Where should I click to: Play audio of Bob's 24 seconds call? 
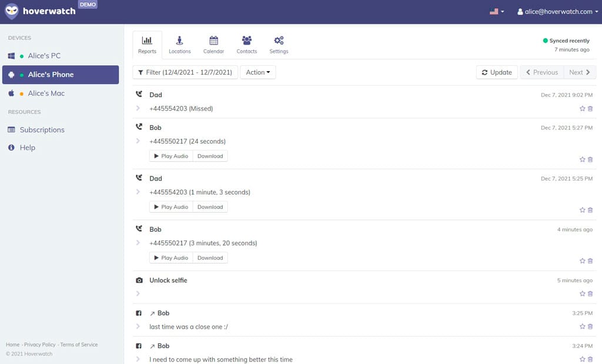pos(171,156)
